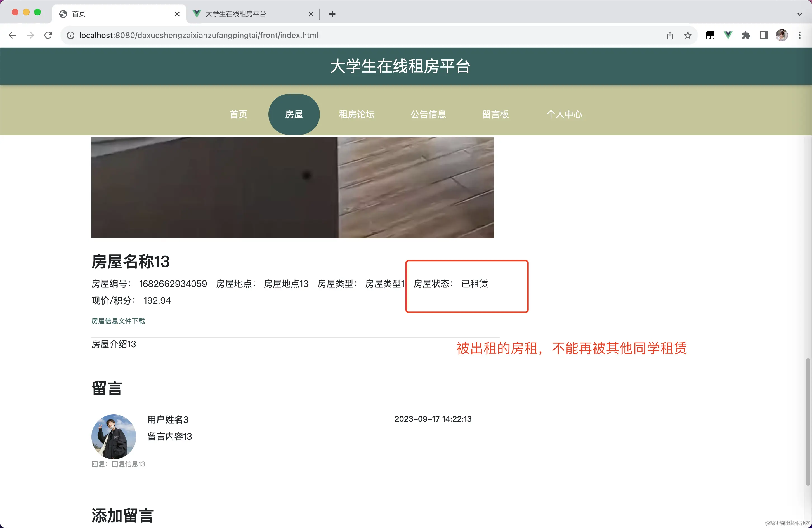Select 租房论坛 in the navigation bar
The height and width of the screenshot is (528, 812).
tap(357, 114)
